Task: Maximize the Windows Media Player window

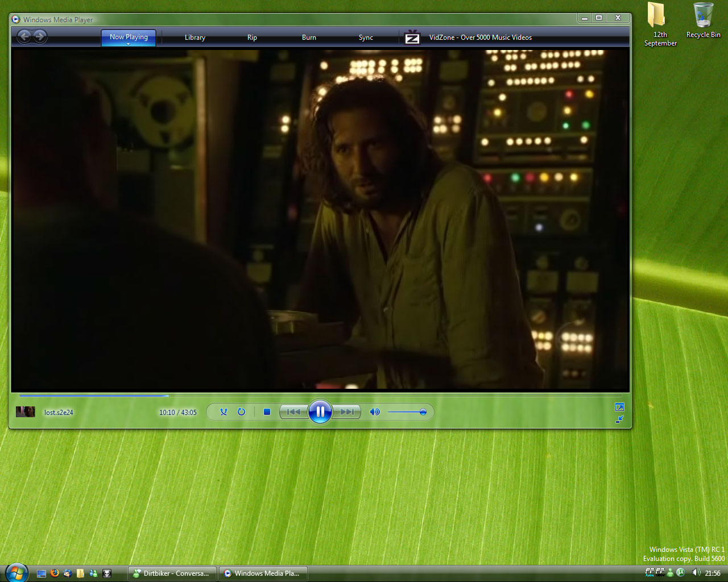Action: pyautogui.click(x=599, y=18)
